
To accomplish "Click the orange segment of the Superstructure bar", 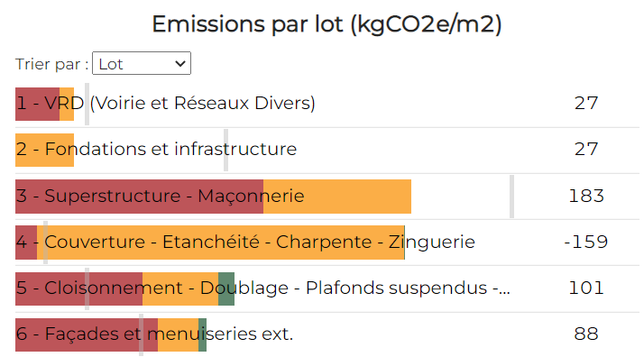I will click(x=337, y=197).
